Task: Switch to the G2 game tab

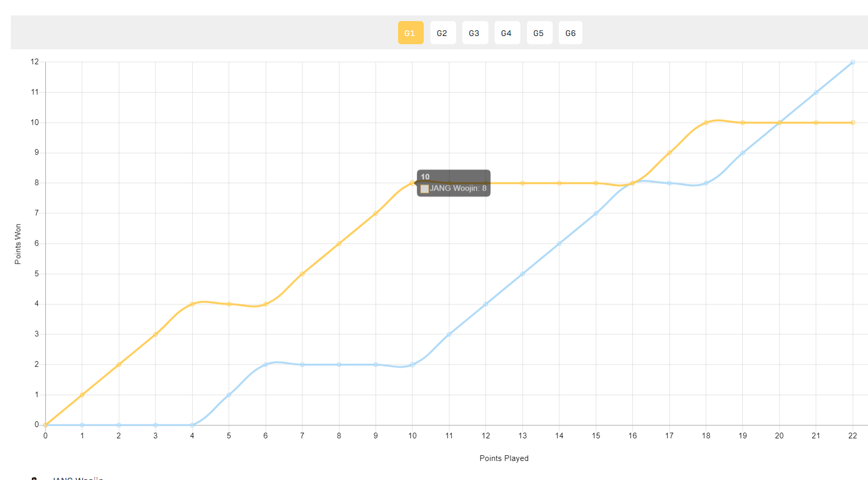Action: [443, 33]
